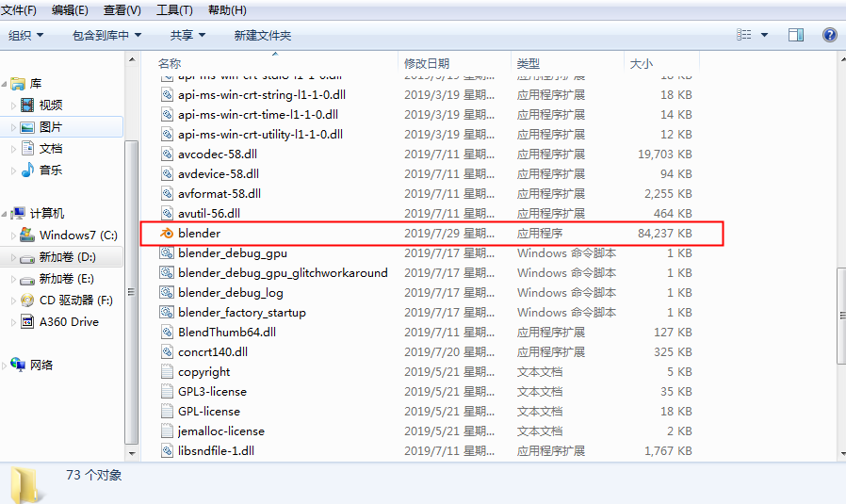Open CD 驱动器 (F:) drive
The width and height of the screenshot is (846, 504).
75,300
